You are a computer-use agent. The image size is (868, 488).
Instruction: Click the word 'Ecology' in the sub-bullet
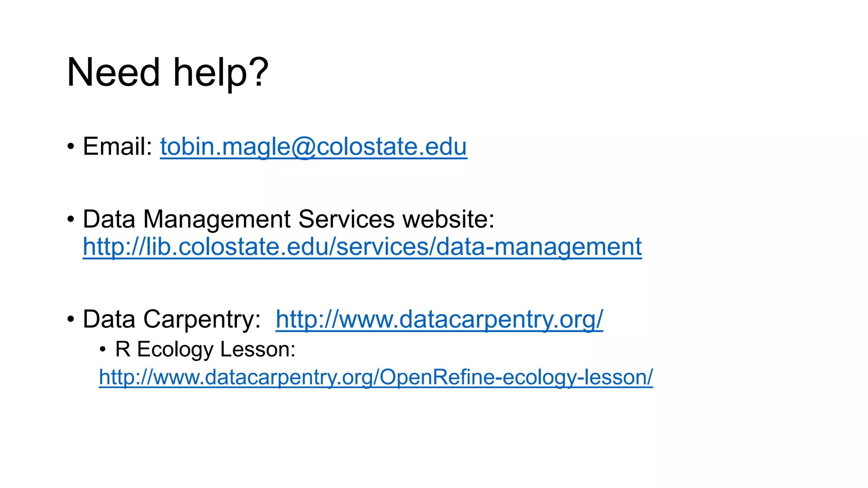tap(175, 350)
